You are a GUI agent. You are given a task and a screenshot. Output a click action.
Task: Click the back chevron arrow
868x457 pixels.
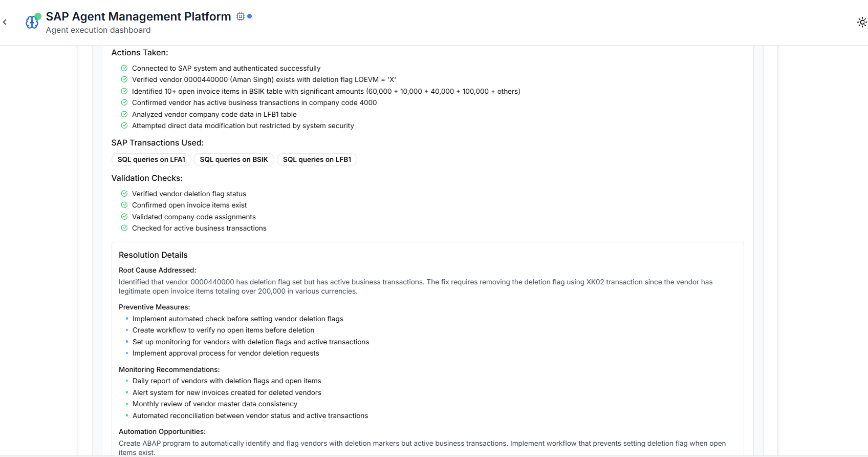[x=5, y=22]
